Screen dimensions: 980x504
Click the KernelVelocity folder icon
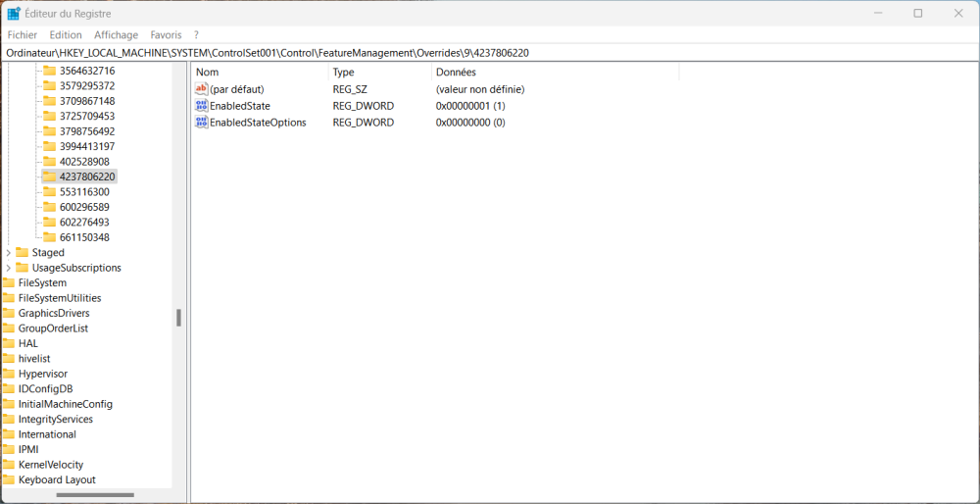tap(8, 465)
